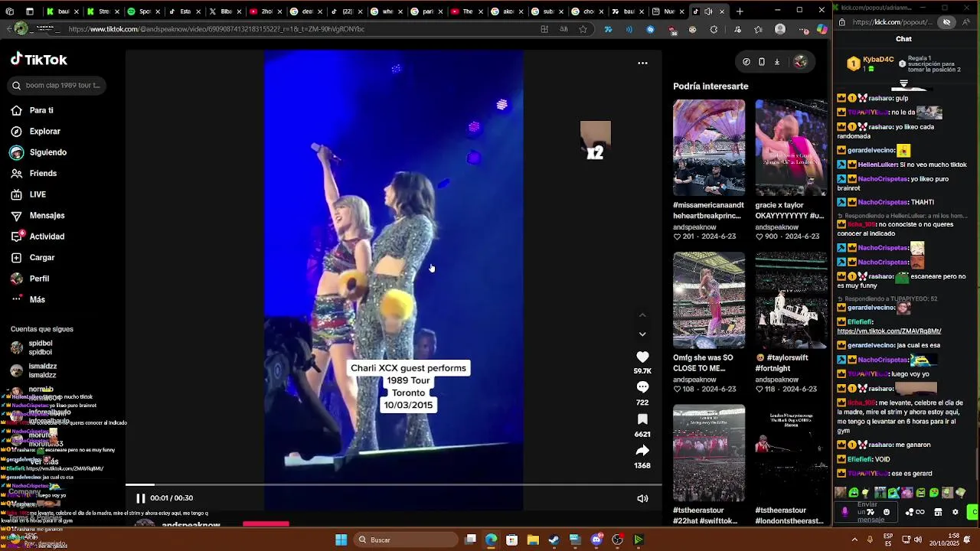Screen dimensions: 980x551
Task: Click the browser address bar URL
Action: point(216,29)
